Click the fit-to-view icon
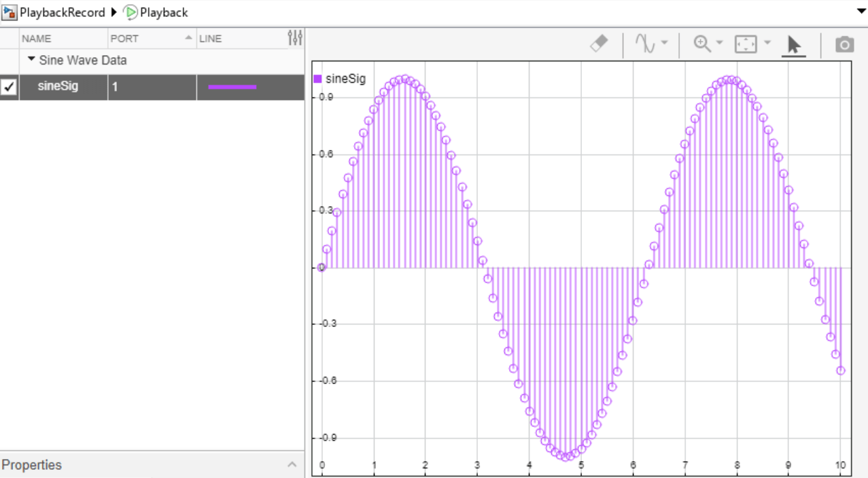 point(744,44)
